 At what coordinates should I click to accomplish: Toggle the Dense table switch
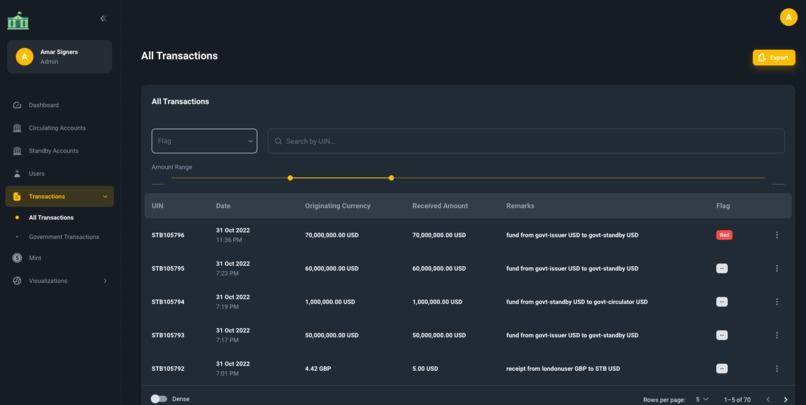coord(159,399)
